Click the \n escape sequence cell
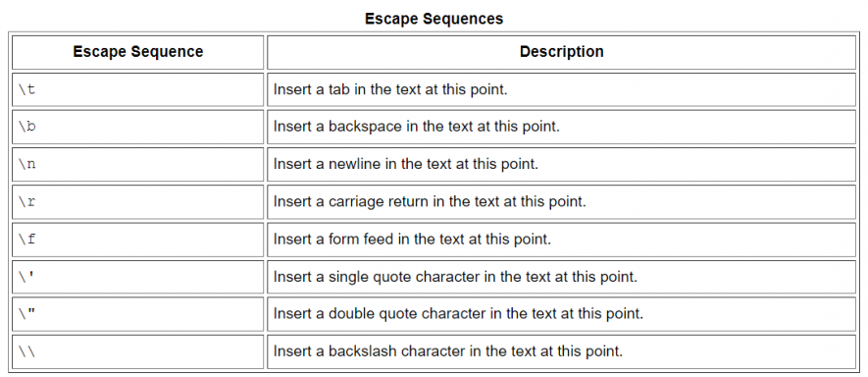868x377 pixels. (138, 164)
